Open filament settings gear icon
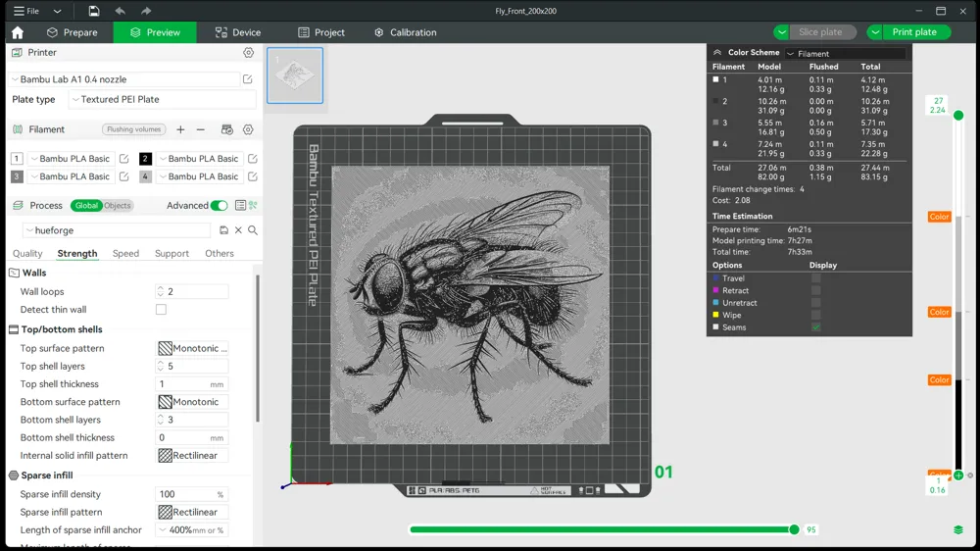 tap(248, 129)
